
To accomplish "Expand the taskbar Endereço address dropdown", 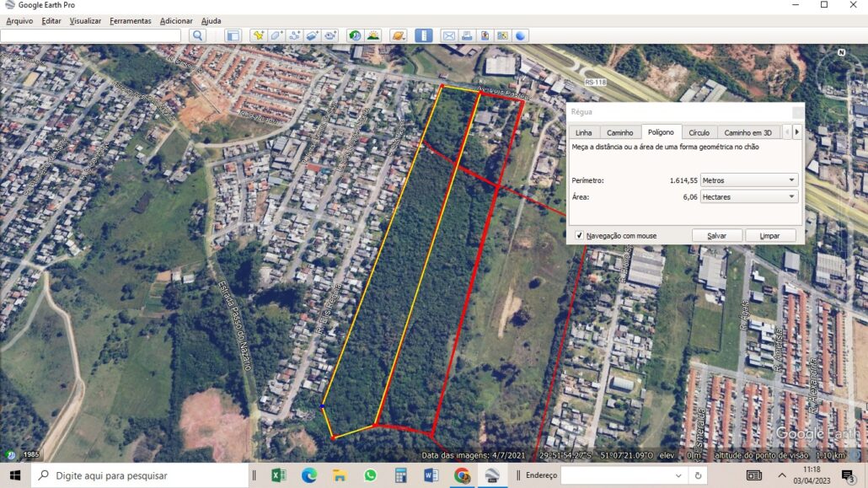I will (x=678, y=475).
